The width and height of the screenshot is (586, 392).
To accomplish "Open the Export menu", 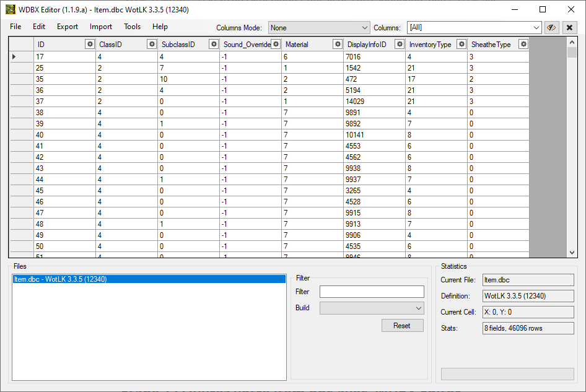I will pyautogui.click(x=68, y=27).
